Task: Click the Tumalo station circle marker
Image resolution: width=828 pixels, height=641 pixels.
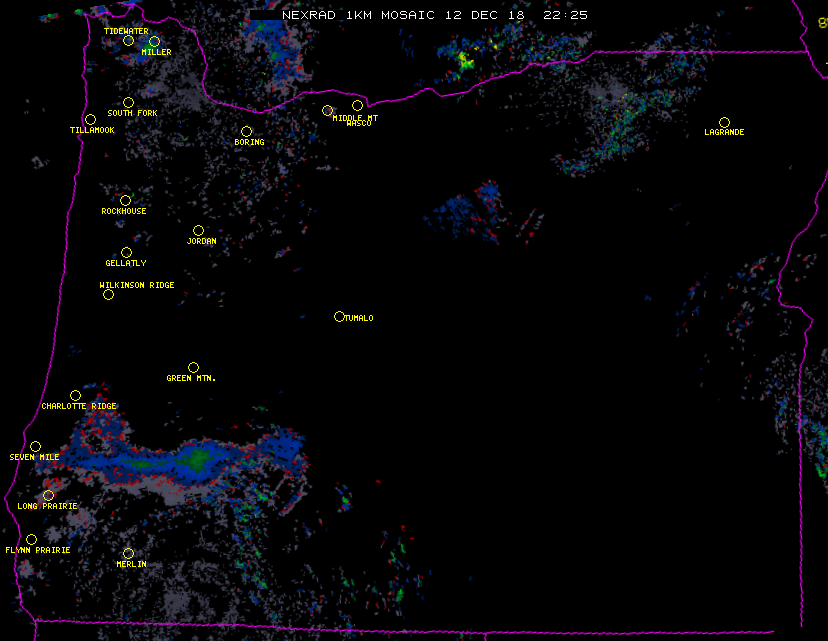Action: pos(339,317)
